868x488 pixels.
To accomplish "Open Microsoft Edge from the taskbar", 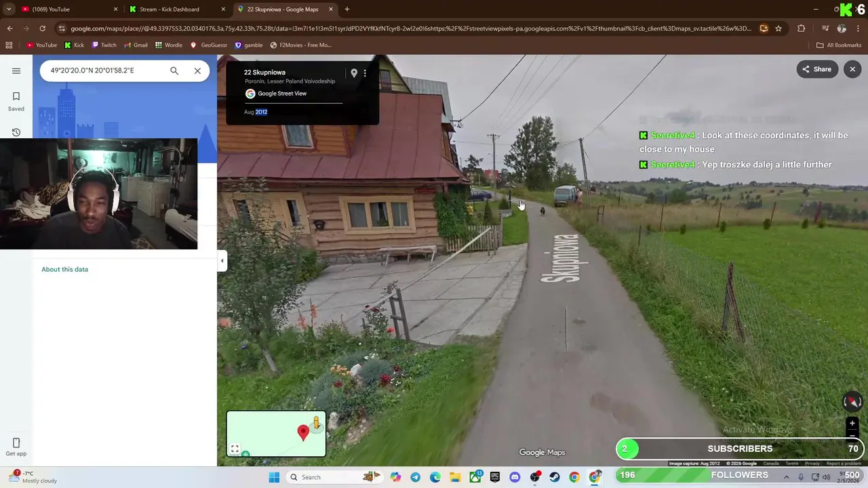I will (435, 477).
